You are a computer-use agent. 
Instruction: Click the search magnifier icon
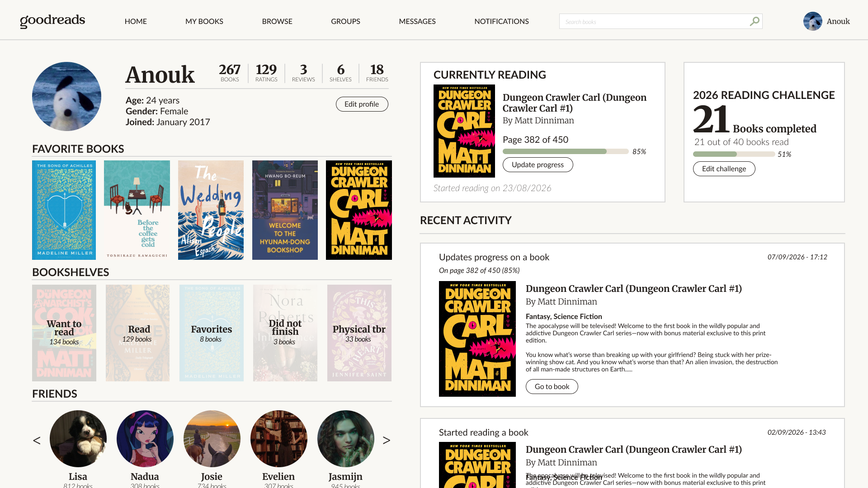[754, 21]
